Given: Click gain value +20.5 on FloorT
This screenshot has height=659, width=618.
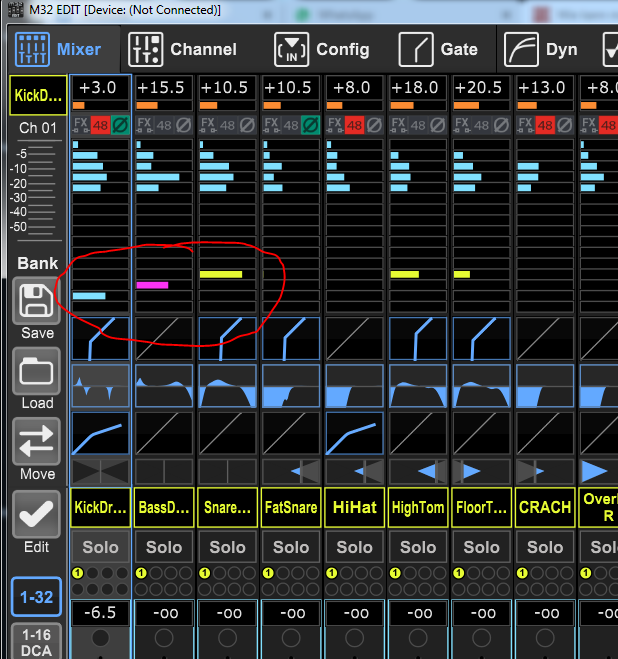Looking at the screenshot, I should point(481,88).
